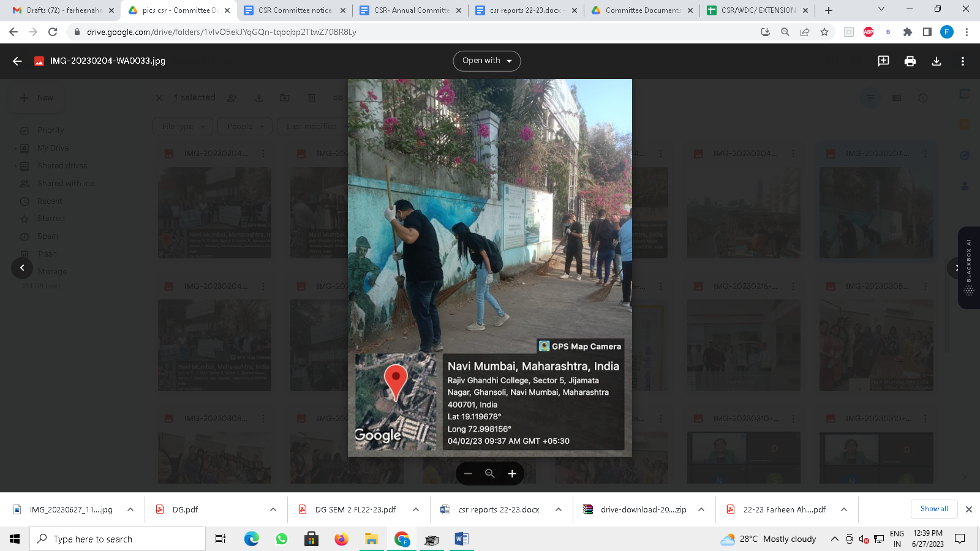
Task: Open more actions menu in preview
Action: pyautogui.click(x=963, y=61)
